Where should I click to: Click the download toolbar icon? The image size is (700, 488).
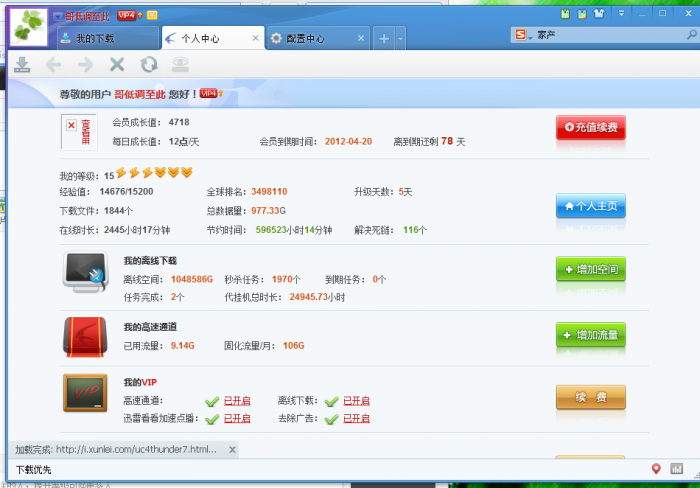click(x=22, y=65)
